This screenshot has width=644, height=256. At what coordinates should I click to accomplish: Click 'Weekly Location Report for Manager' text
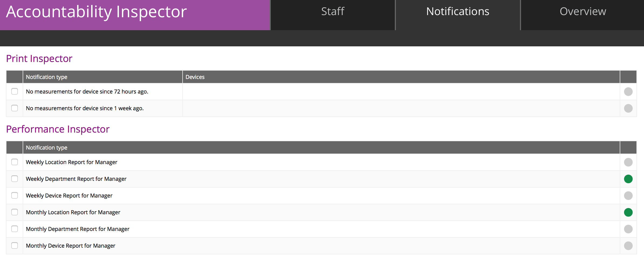tap(71, 162)
